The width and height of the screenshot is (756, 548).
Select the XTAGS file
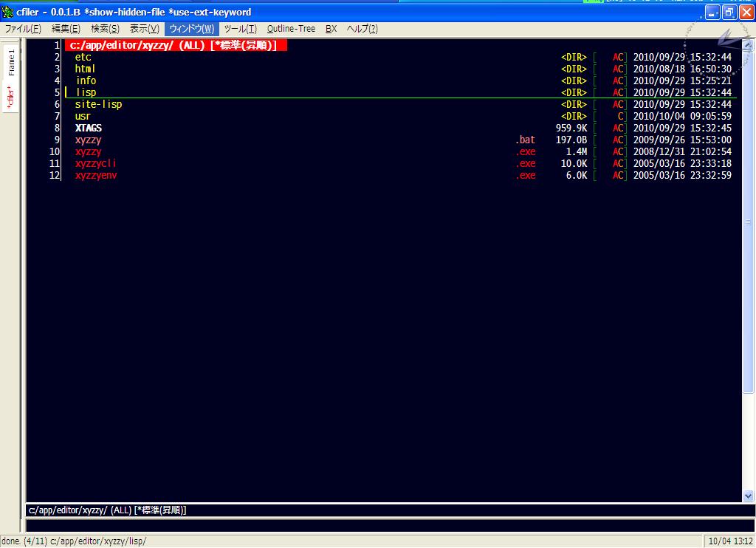coord(89,128)
